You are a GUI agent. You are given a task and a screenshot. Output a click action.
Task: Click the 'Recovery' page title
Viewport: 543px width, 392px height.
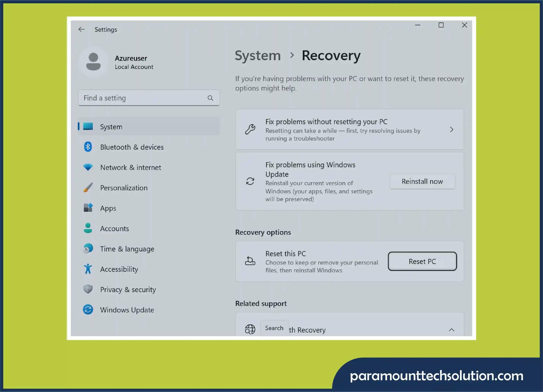(331, 55)
